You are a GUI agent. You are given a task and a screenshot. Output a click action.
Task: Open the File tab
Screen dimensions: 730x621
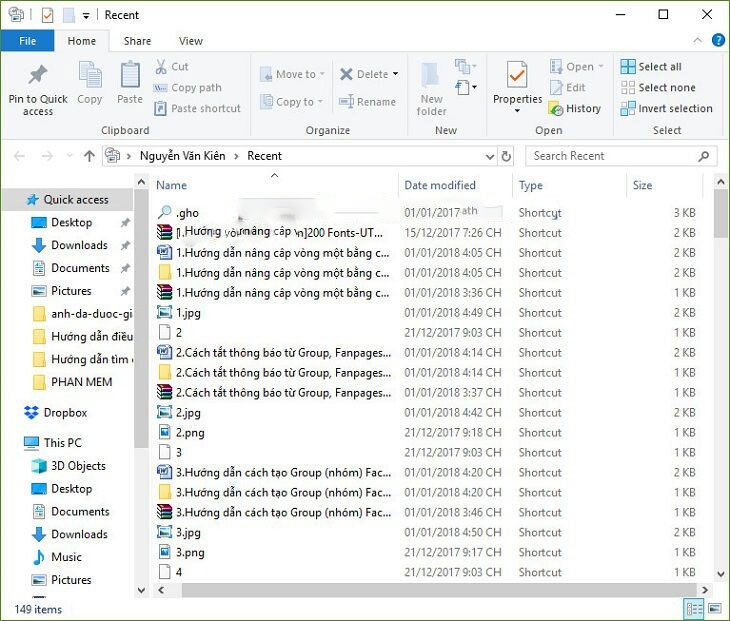[27, 41]
